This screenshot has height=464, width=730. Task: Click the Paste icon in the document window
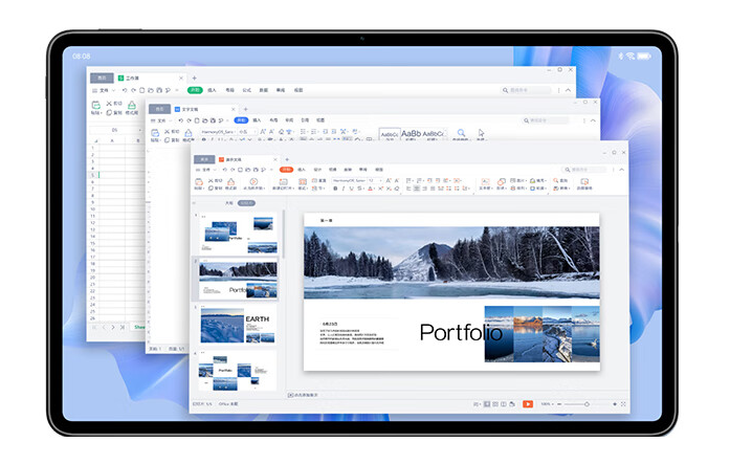[155, 134]
